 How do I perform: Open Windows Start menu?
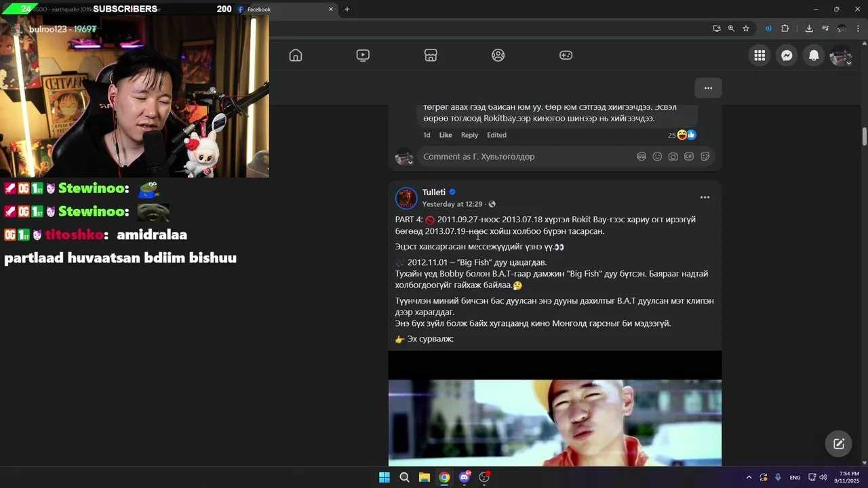[x=384, y=477]
